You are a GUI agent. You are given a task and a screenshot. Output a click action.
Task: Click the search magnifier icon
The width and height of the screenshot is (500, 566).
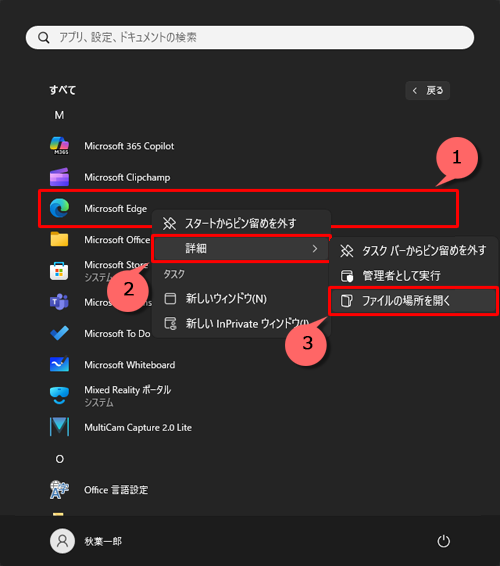(44, 38)
